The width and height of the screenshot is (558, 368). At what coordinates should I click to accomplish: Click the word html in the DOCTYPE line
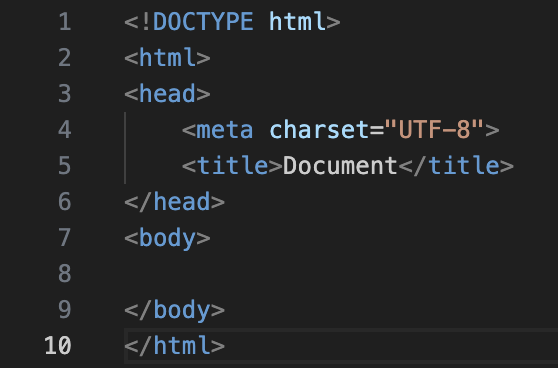pyautogui.click(x=297, y=22)
